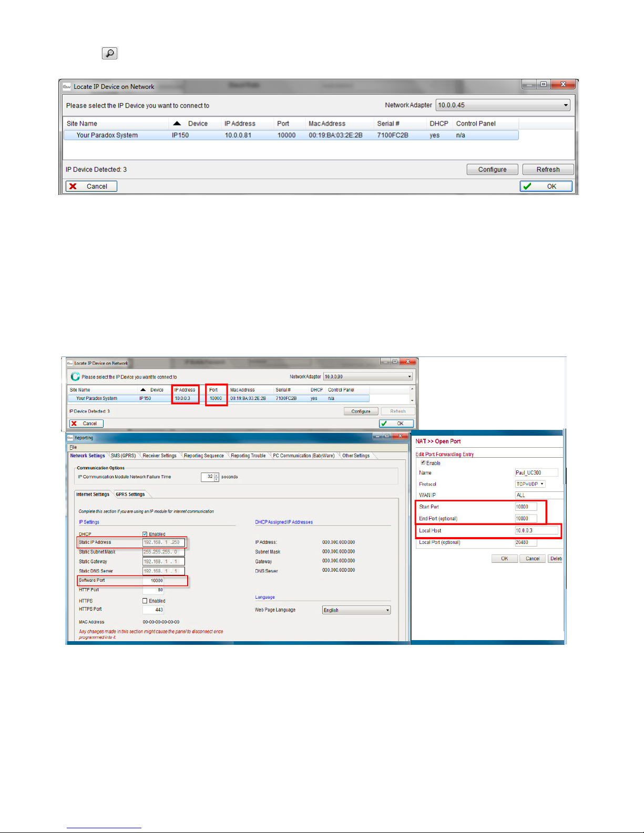
Task: Click the Static DNS Server field
Action: click(163, 571)
